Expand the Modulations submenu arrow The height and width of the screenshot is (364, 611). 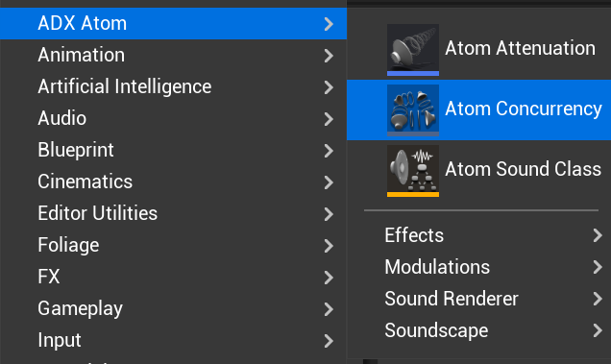(x=598, y=267)
